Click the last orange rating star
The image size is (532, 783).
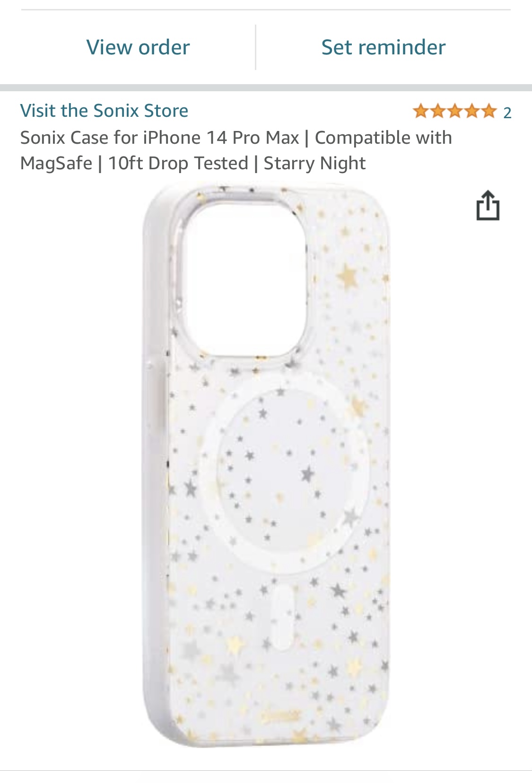point(489,112)
